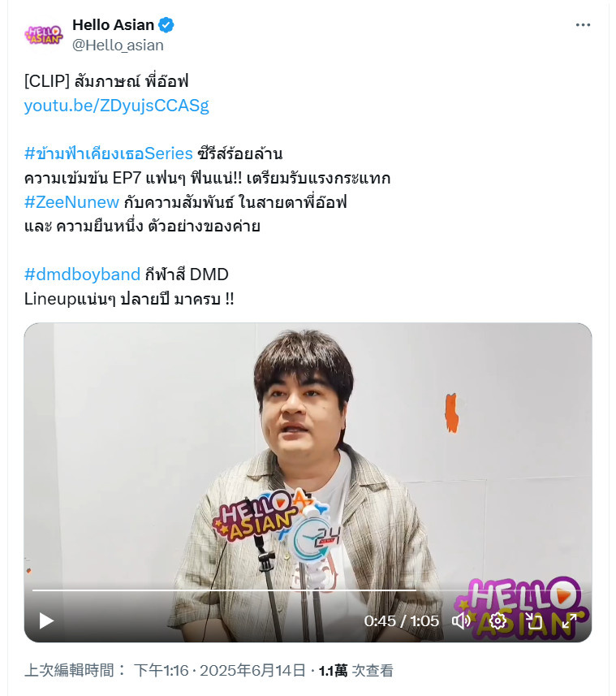This screenshot has width=616, height=696.
Task: Click the Hello Asian profile avatar
Action: [44, 35]
